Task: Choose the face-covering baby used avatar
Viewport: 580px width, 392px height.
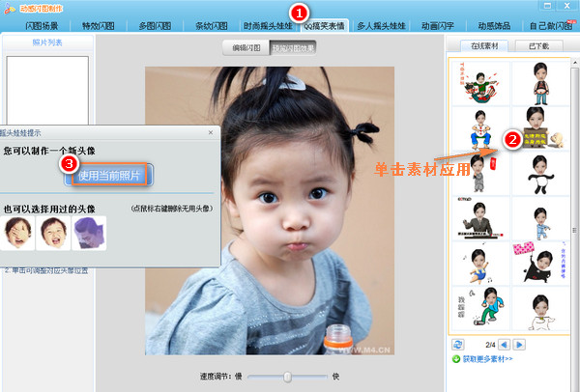Action: [x=17, y=230]
